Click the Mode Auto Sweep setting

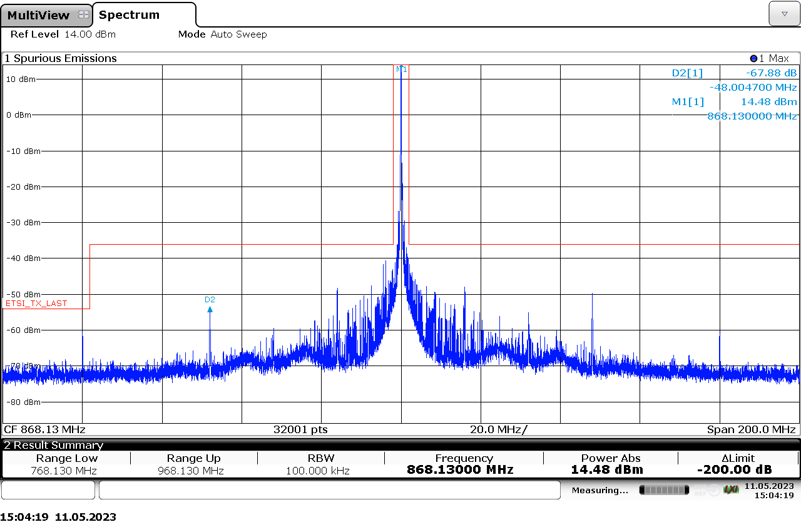click(x=222, y=34)
